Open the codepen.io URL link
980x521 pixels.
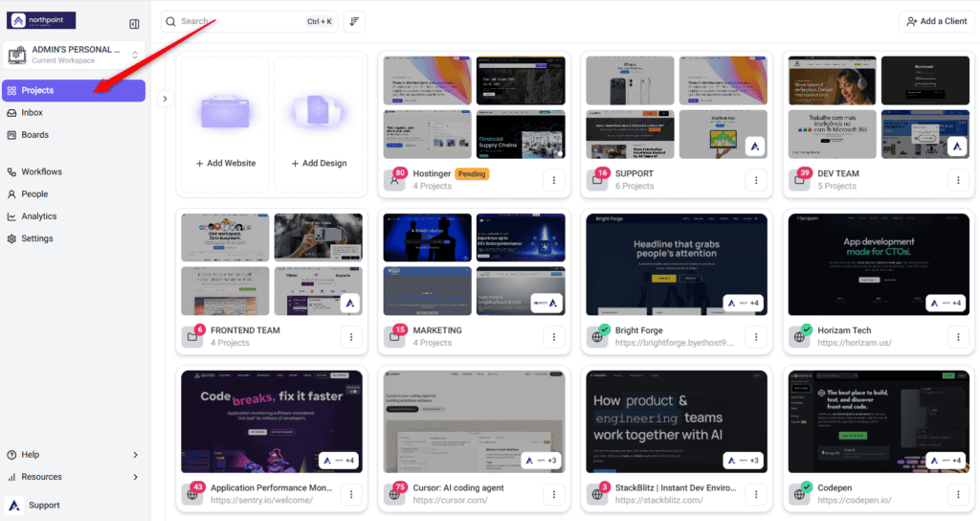[x=855, y=500]
